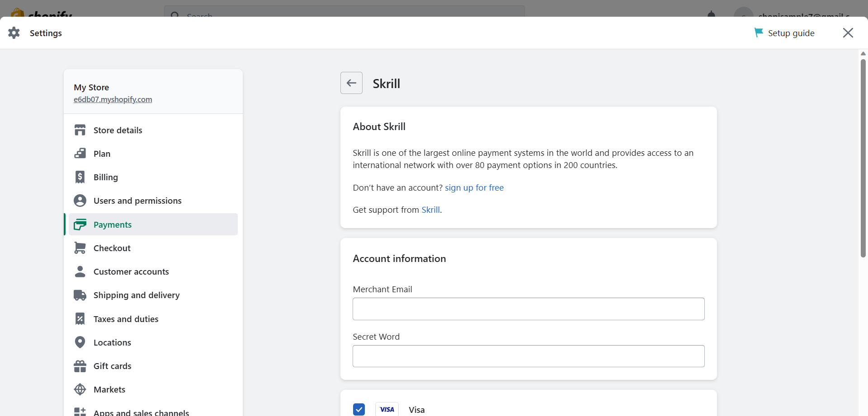Open the e6db07.myshopify.com store link
Viewport: 868px width, 416px height.
point(113,99)
